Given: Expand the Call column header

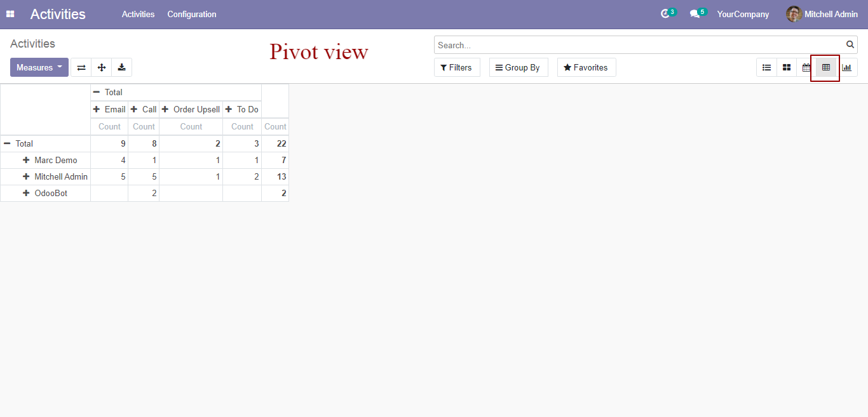Looking at the screenshot, I should (144, 109).
